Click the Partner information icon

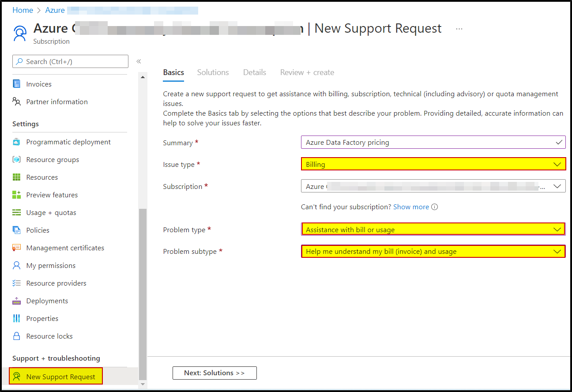point(17,102)
